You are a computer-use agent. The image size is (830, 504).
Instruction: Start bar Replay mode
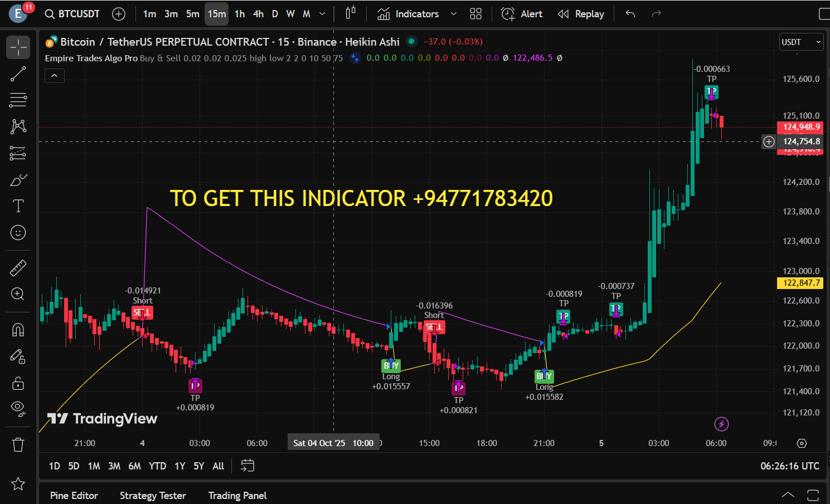tap(581, 14)
